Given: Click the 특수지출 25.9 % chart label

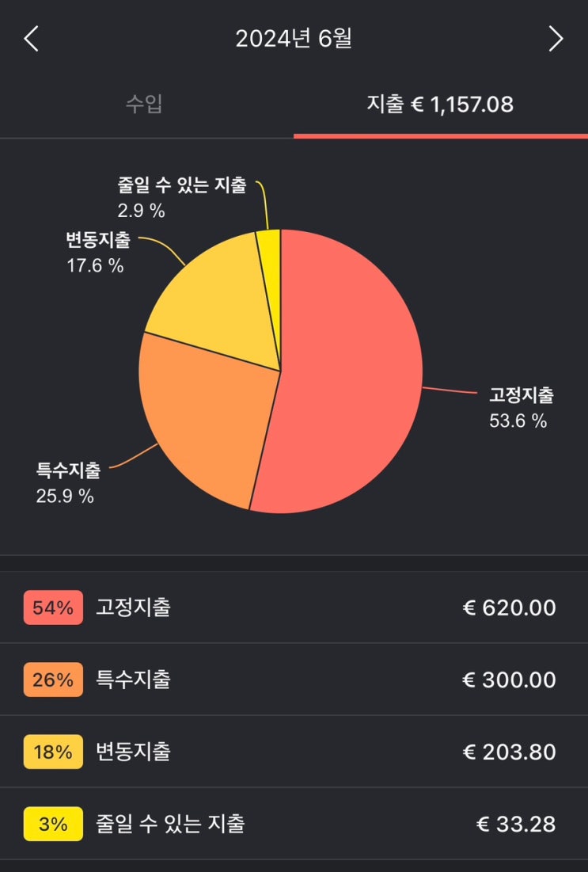Looking at the screenshot, I should pos(66,483).
